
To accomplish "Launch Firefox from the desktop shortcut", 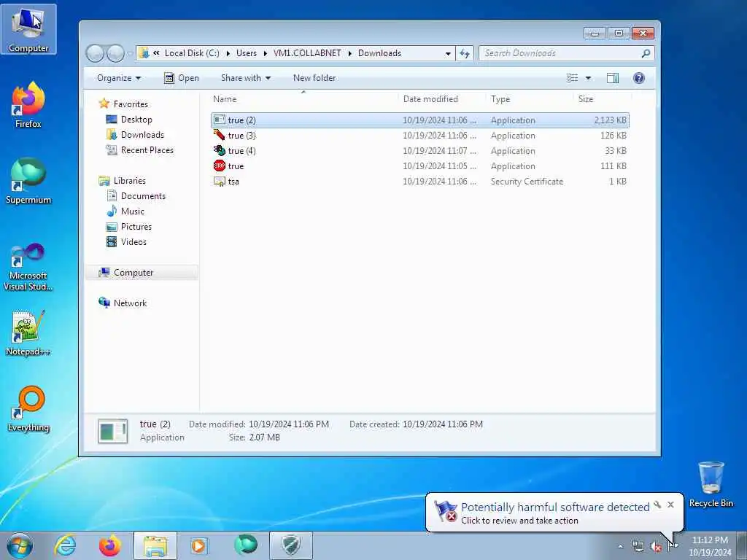I will pos(28,105).
